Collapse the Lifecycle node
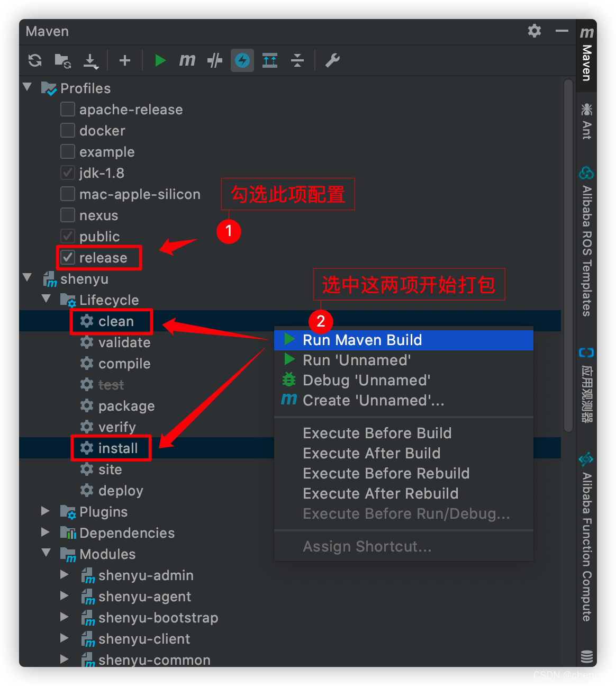The width and height of the screenshot is (616, 686). tap(47, 299)
